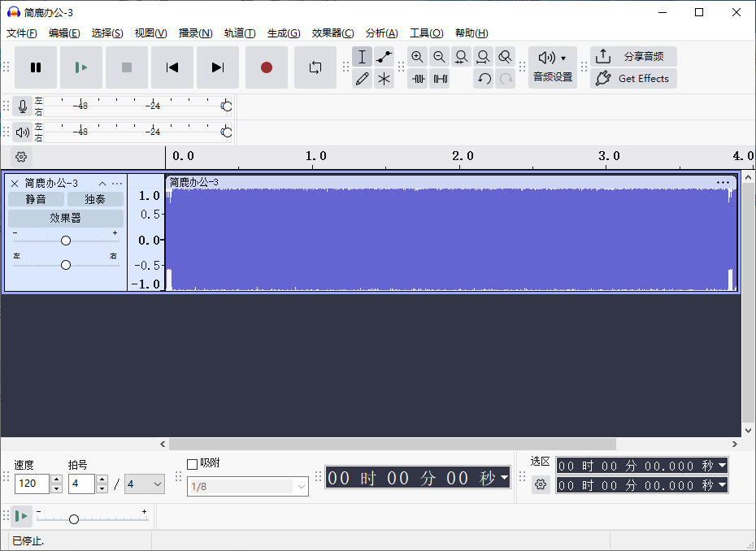
Task: Open the 文件 menu
Action: coord(20,33)
